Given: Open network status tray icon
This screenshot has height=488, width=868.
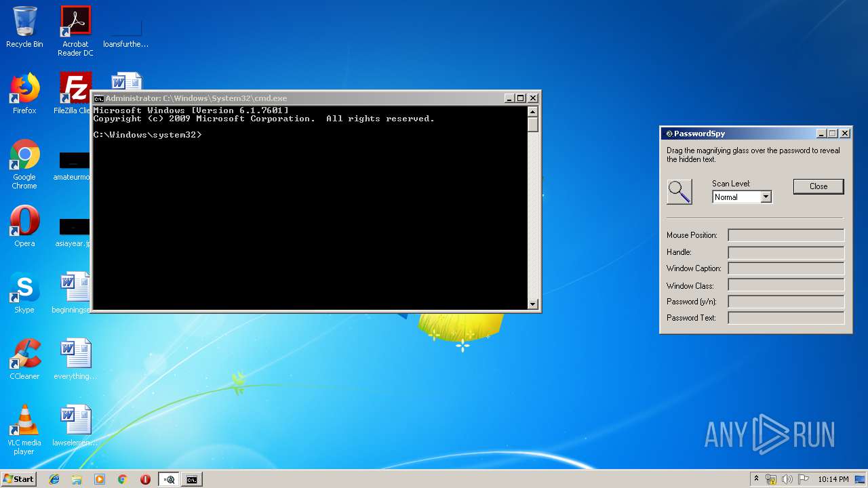Looking at the screenshot, I should [x=771, y=479].
